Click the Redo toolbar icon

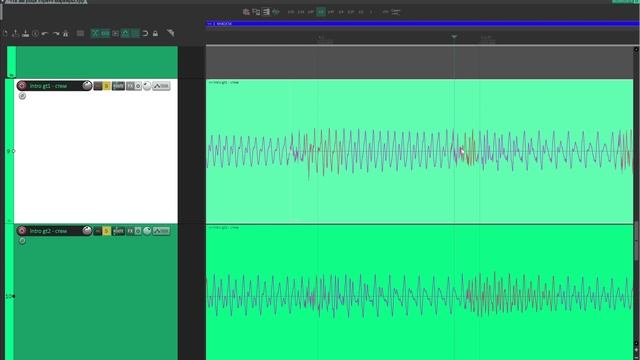pyautogui.click(x=56, y=33)
